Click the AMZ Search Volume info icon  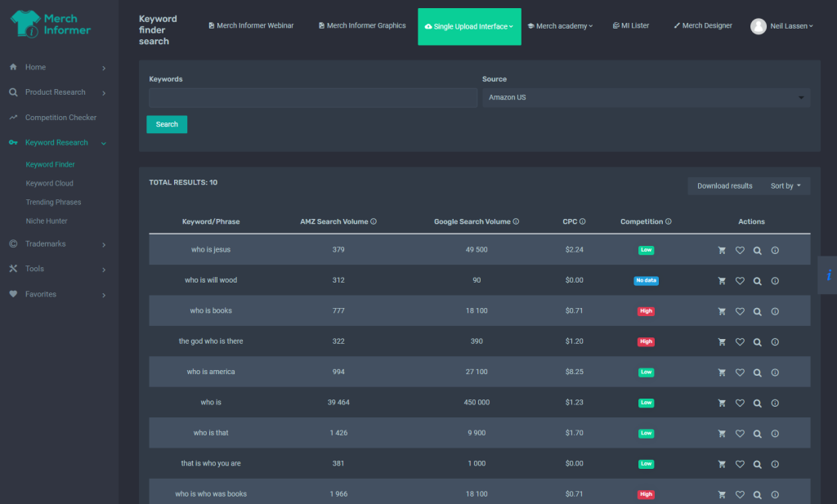point(374,221)
